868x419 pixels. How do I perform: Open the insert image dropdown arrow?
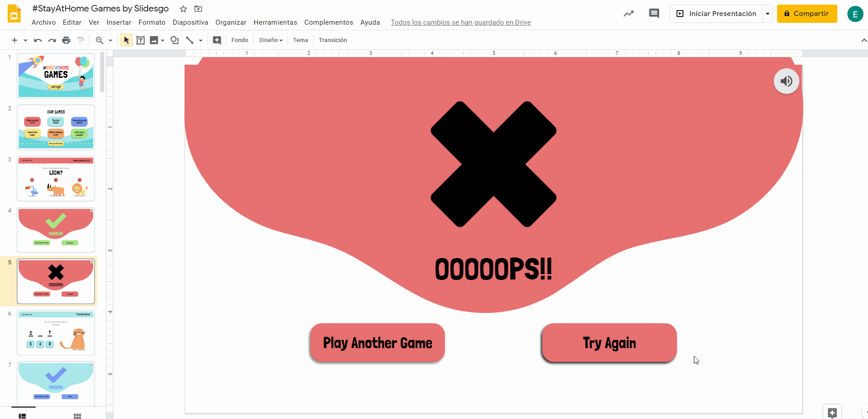coord(163,40)
